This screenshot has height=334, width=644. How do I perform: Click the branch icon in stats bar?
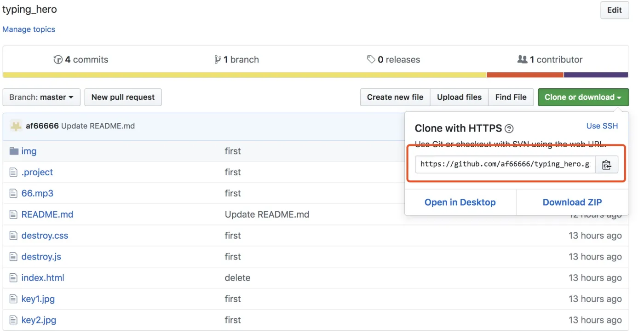pyautogui.click(x=218, y=60)
